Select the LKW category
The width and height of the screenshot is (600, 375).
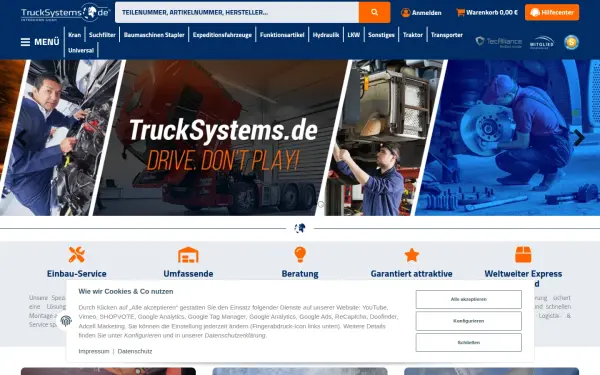point(354,35)
